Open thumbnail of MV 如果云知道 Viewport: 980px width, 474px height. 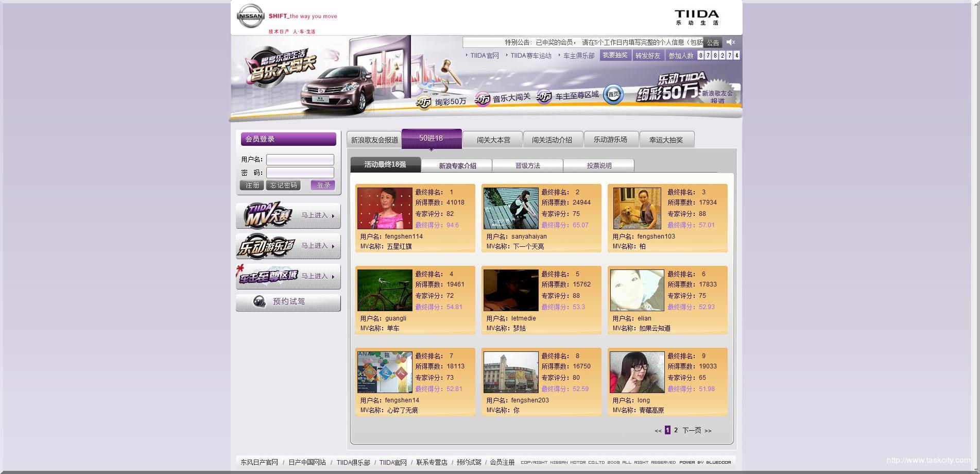(x=637, y=290)
